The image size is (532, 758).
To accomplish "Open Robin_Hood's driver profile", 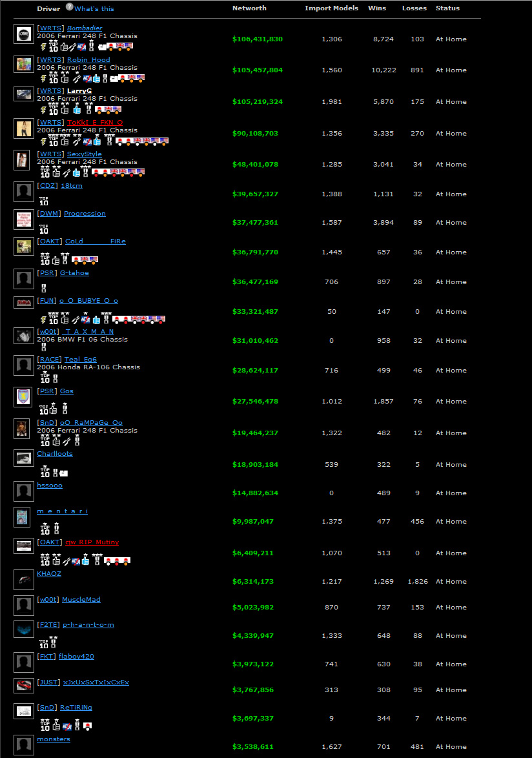I will (x=88, y=59).
